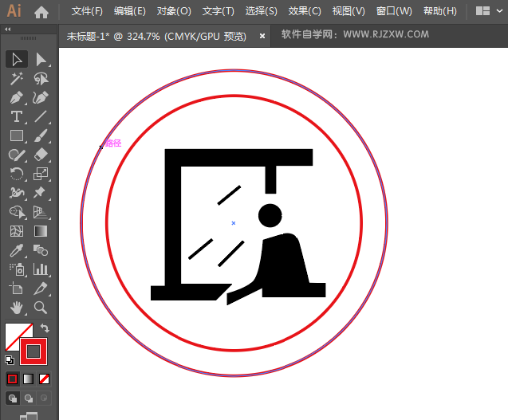508x420 pixels.
Task: Select the Direct Selection tool
Action: click(41, 60)
